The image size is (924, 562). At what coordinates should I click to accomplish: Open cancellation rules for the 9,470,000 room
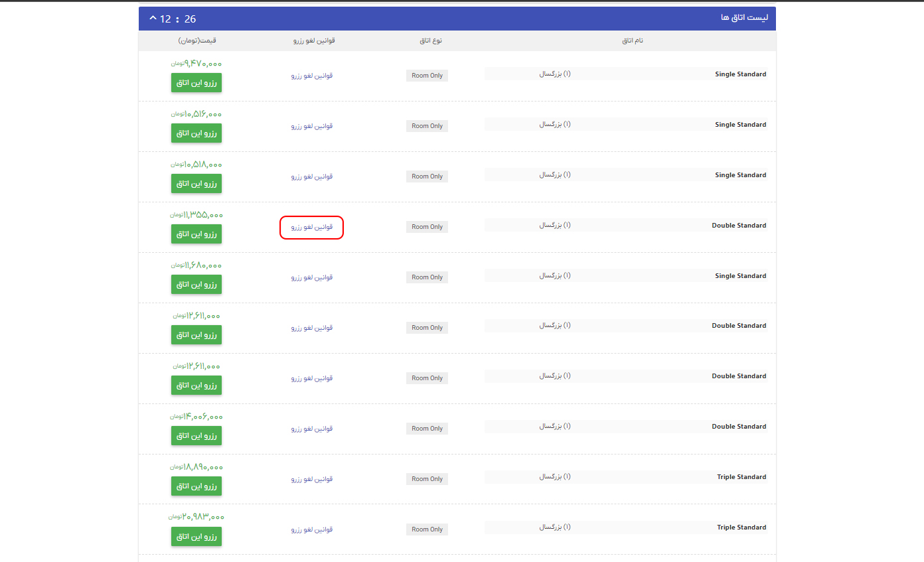coord(312,76)
